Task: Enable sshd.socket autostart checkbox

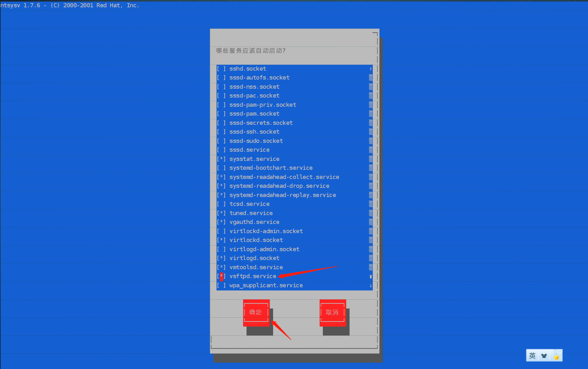Action: (x=221, y=68)
